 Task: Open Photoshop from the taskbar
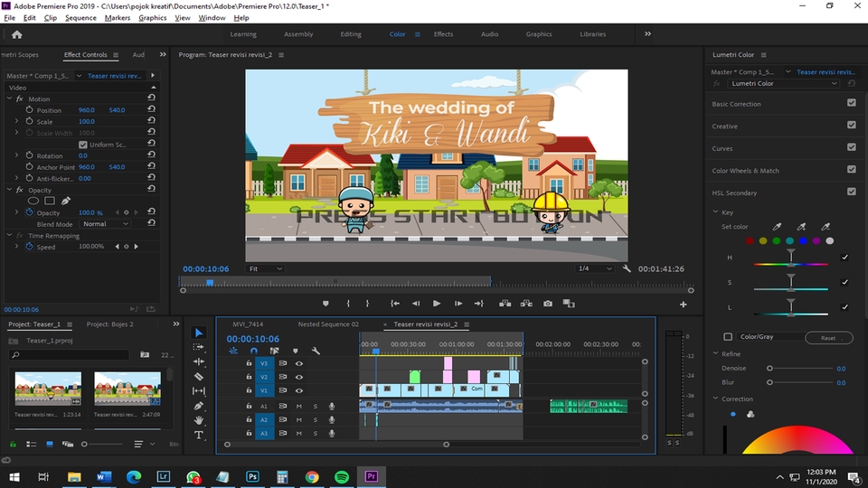point(253,476)
